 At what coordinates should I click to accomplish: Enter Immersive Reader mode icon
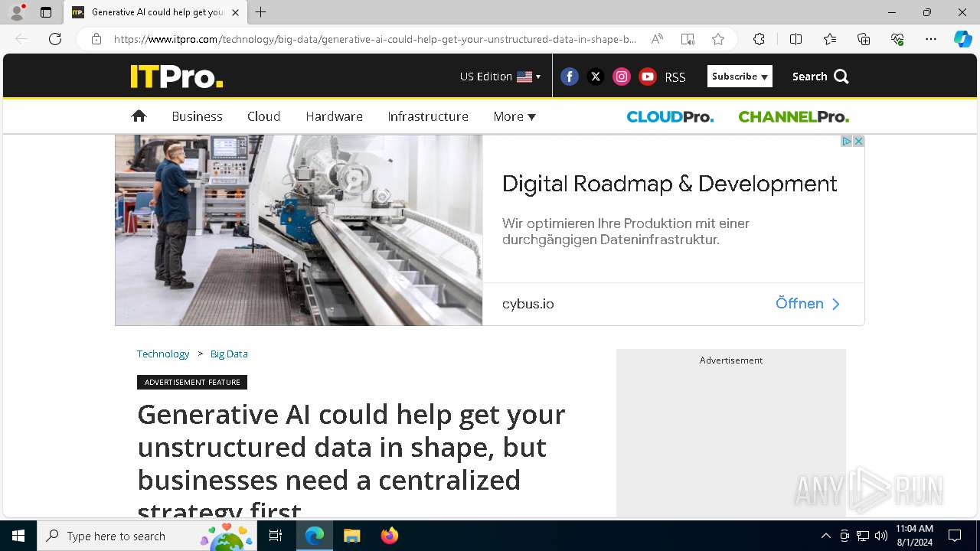(x=688, y=39)
